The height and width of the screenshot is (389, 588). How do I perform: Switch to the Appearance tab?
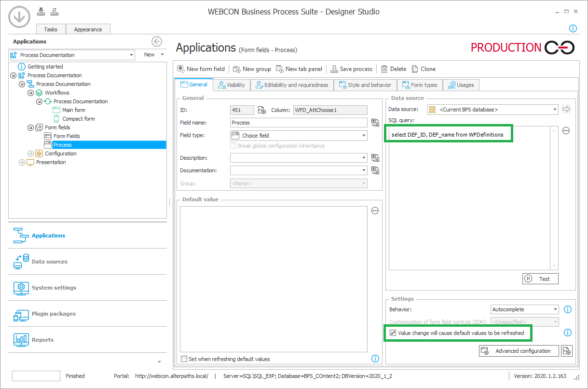click(x=88, y=29)
